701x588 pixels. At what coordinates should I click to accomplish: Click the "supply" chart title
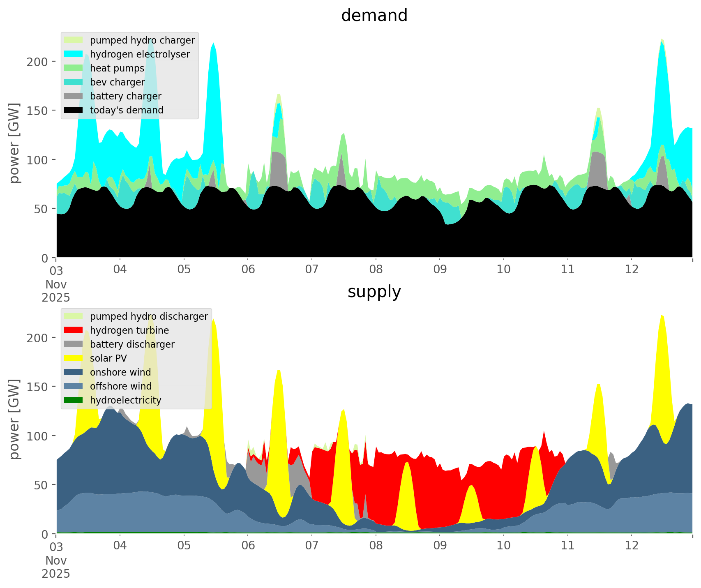(374, 292)
